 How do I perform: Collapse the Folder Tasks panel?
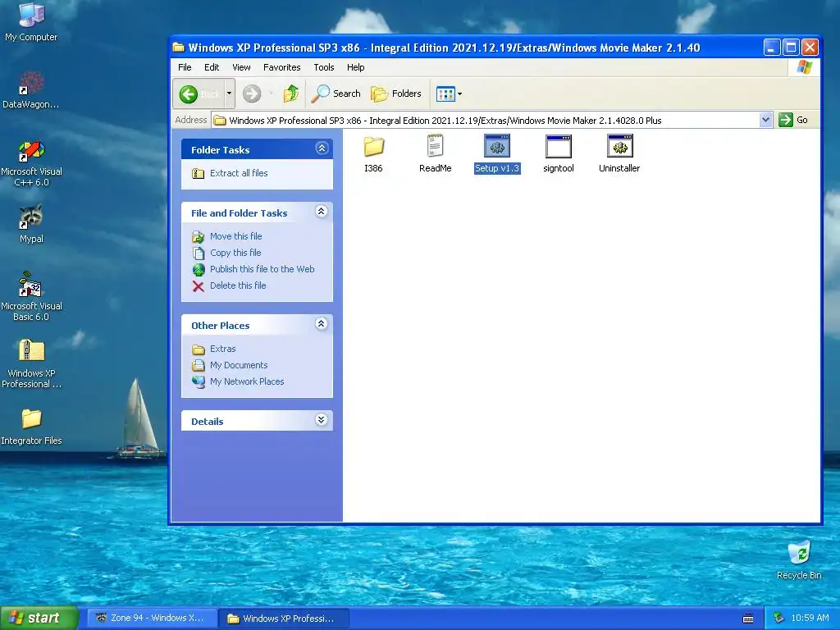(322, 148)
